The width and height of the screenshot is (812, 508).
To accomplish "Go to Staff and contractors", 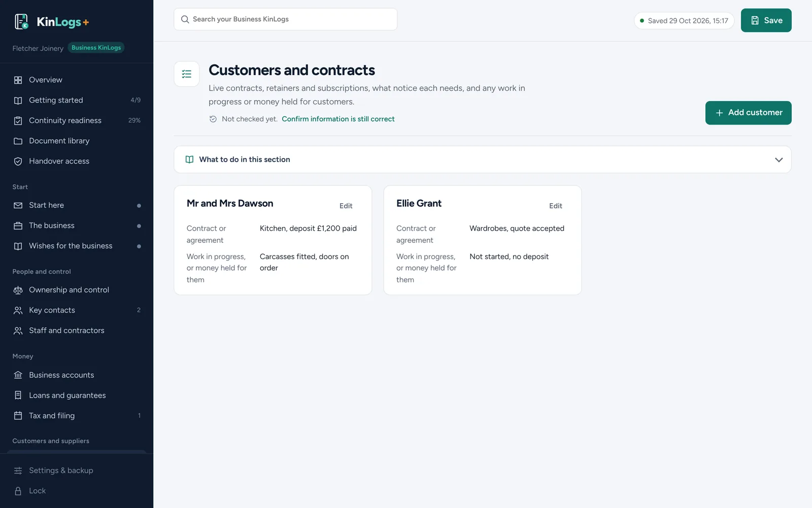I will tap(77, 331).
